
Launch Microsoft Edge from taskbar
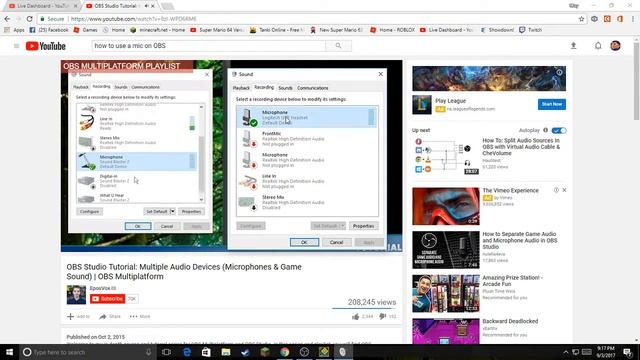tap(187, 352)
